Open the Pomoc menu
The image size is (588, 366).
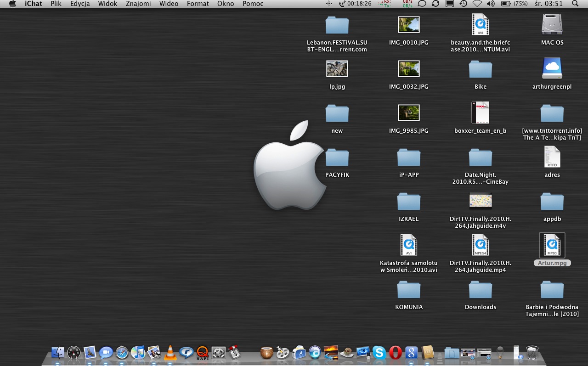(x=253, y=4)
